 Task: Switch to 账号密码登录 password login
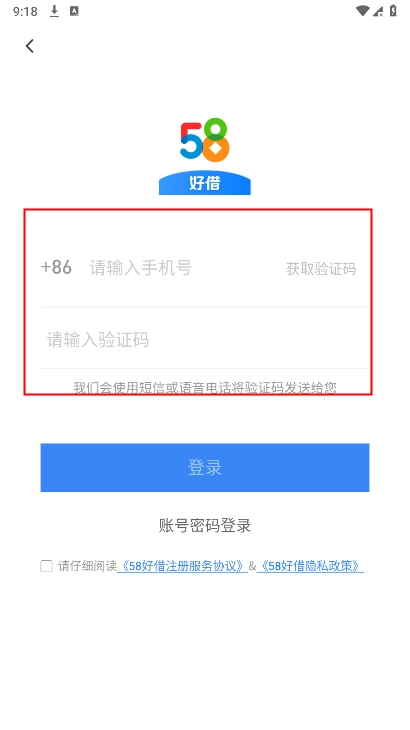pyautogui.click(x=205, y=526)
